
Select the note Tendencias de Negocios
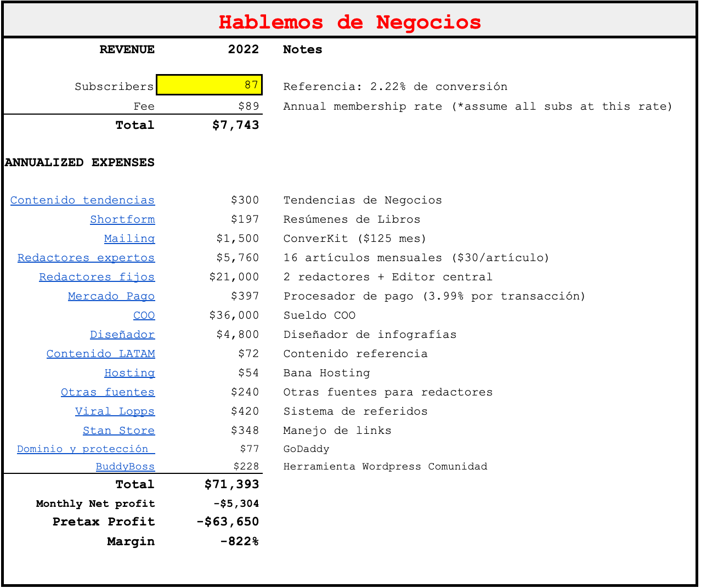363,200
